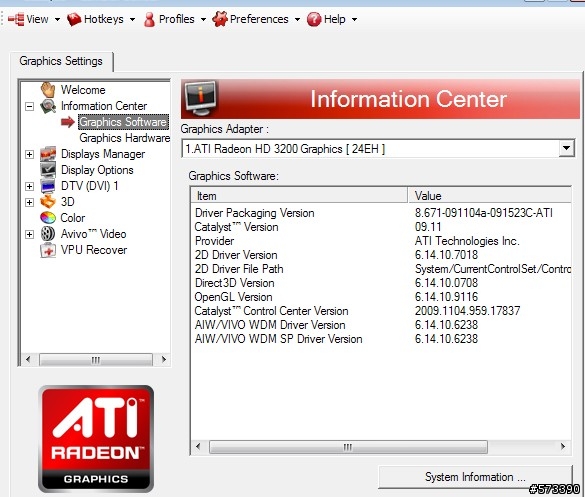This screenshot has height=497, width=585.
Task: Click the Driver Packaging Version row
Action: 381,213
